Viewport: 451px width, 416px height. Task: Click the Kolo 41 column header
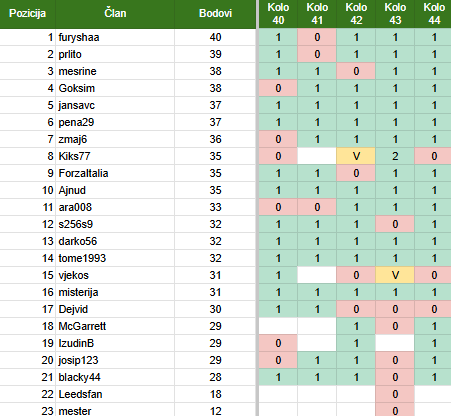coord(317,14)
